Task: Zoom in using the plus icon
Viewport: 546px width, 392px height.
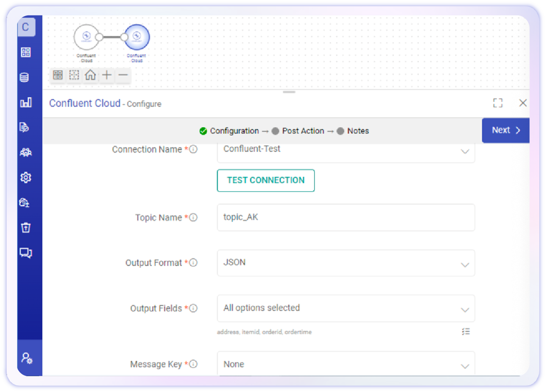Action: coord(107,75)
